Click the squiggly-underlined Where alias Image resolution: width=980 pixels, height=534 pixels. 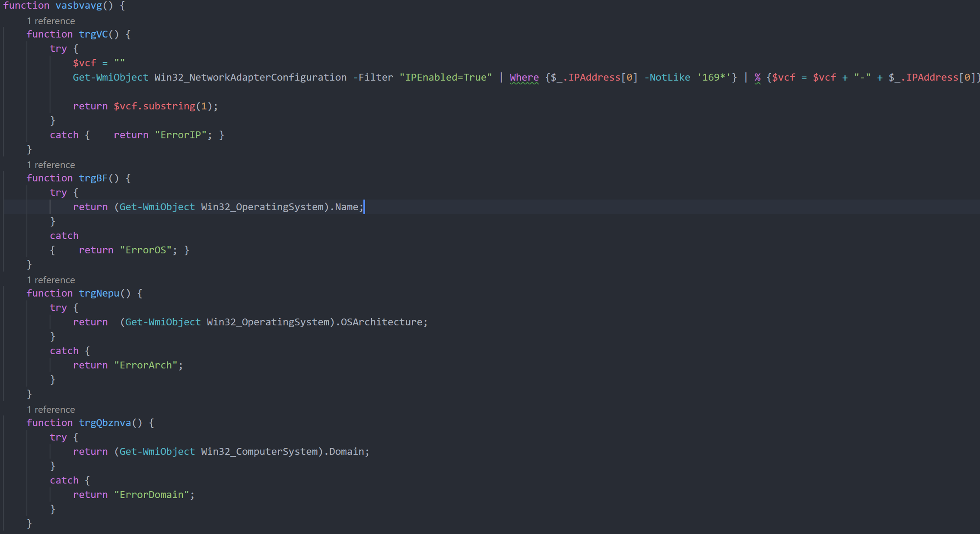524,77
